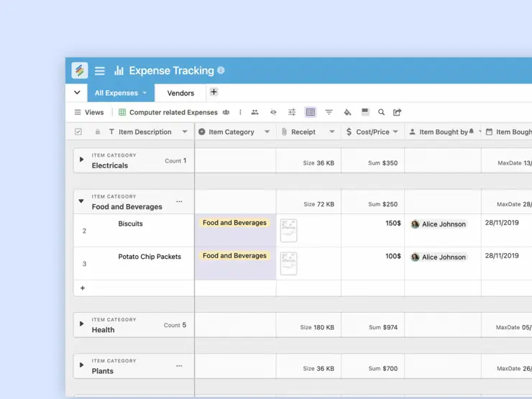
Task: Click the collaborators icon after view name
Action: (226, 112)
